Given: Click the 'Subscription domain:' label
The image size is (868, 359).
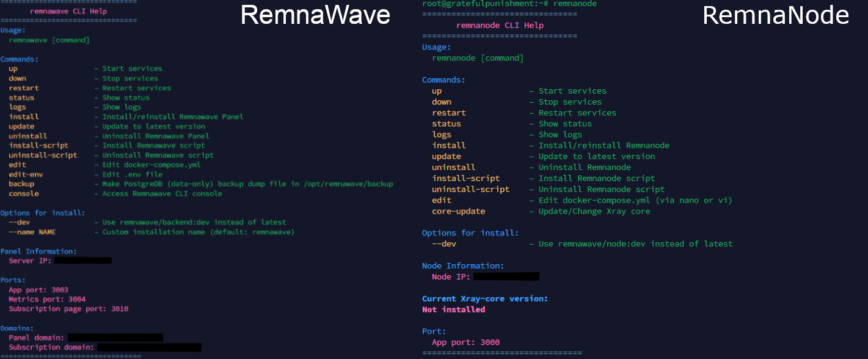Looking at the screenshot, I should (51, 347).
